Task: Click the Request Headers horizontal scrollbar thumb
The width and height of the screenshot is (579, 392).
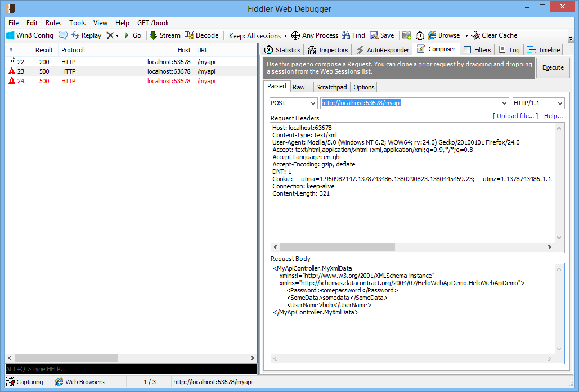Action: point(338,247)
